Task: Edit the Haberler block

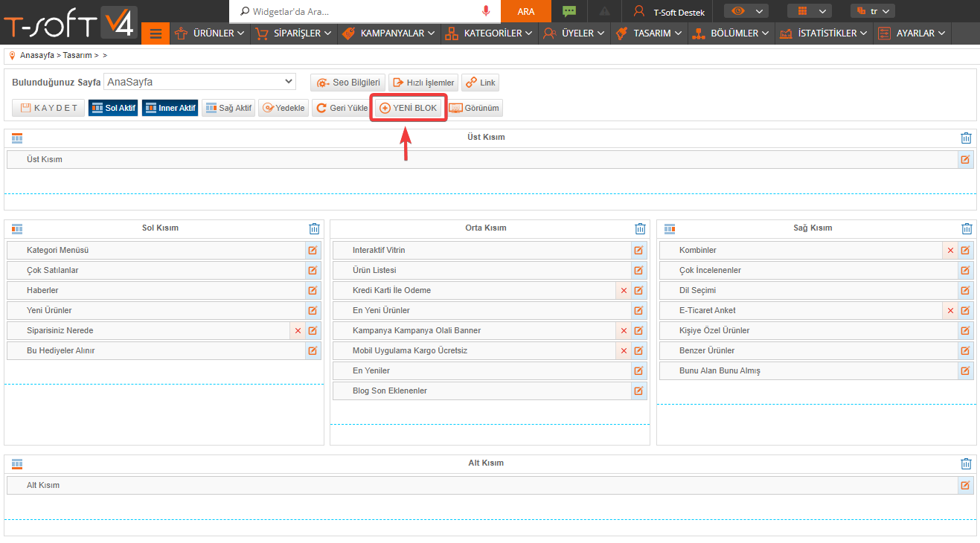Action: [x=313, y=291]
